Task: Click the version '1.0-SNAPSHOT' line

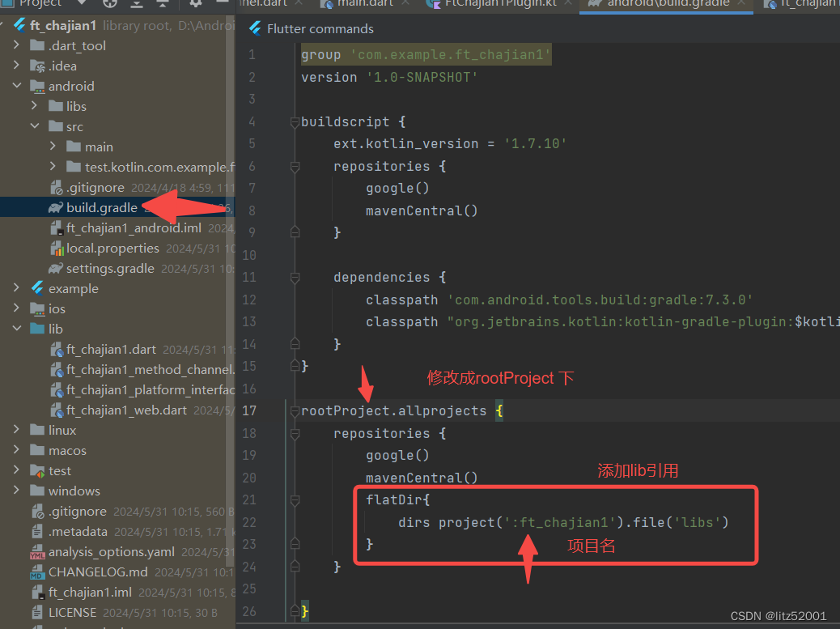Action: click(389, 77)
